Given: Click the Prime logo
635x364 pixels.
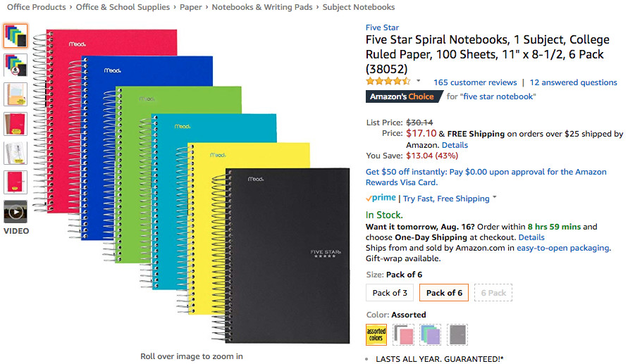Looking at the screenshot, I should pos(381,199).
